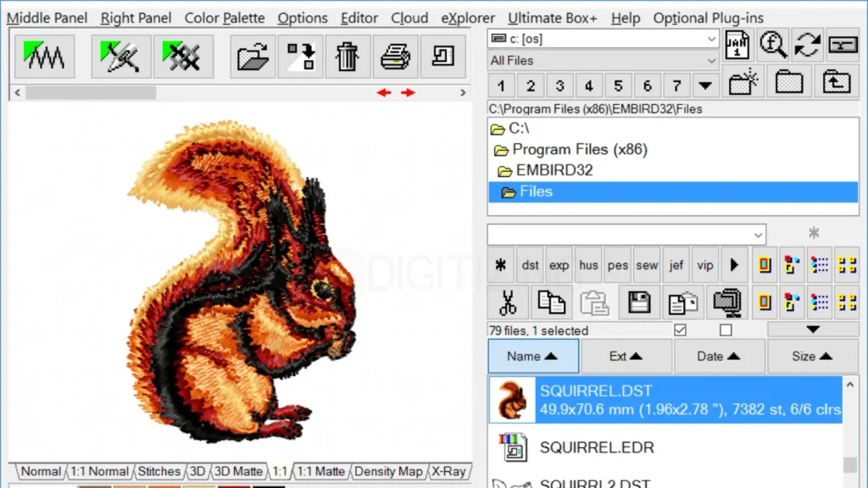Sort files by the Size column button
This screenshot has height=488, width=868.
812,357
